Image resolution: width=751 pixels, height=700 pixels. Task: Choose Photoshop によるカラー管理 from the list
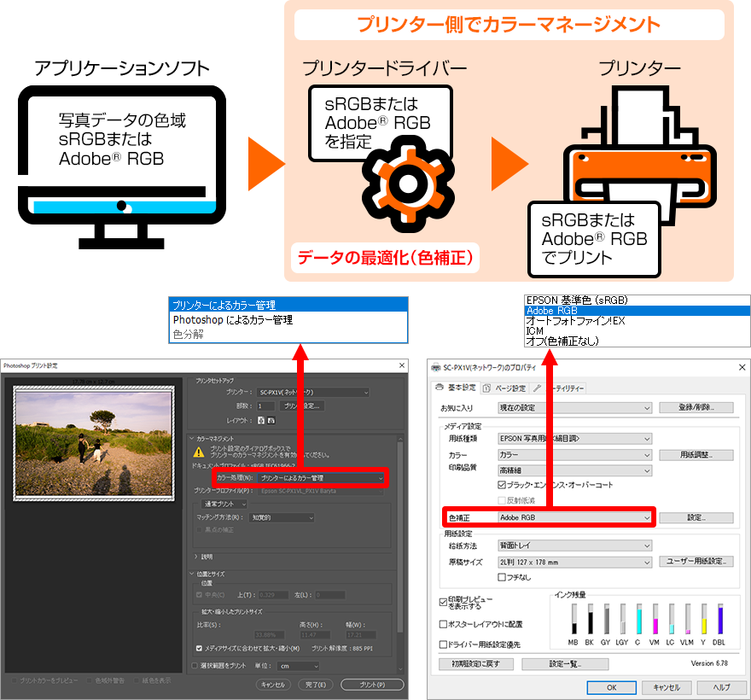click(x=232, y=319)
